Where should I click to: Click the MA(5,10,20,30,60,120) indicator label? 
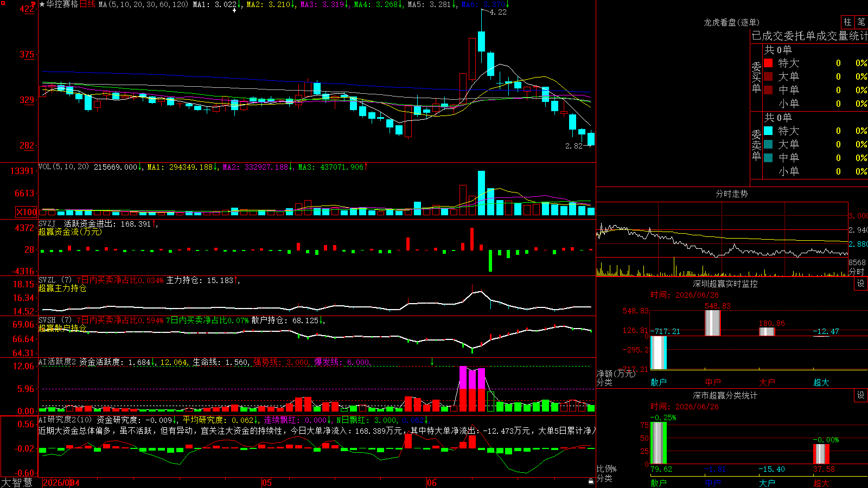pos(143,4)
